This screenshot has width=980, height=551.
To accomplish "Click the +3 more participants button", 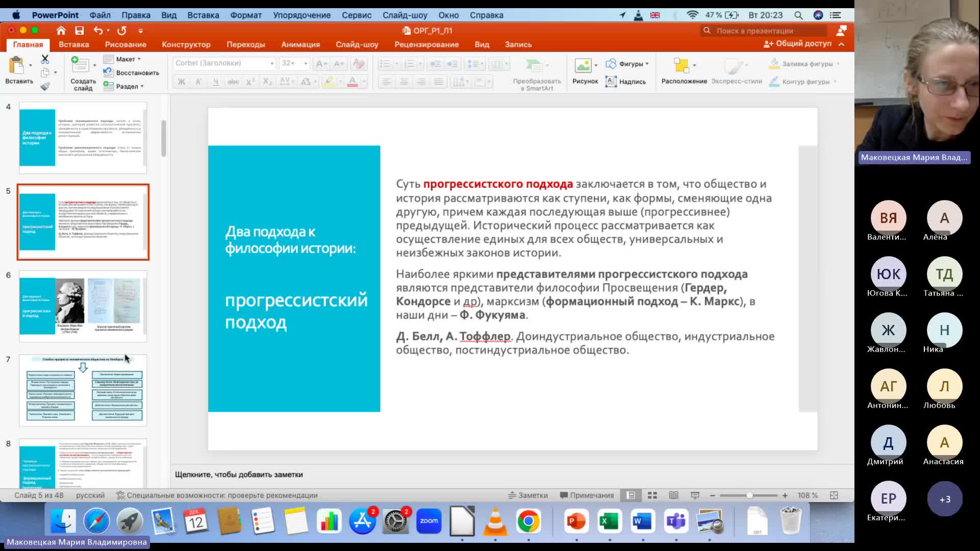I will 944,499.
